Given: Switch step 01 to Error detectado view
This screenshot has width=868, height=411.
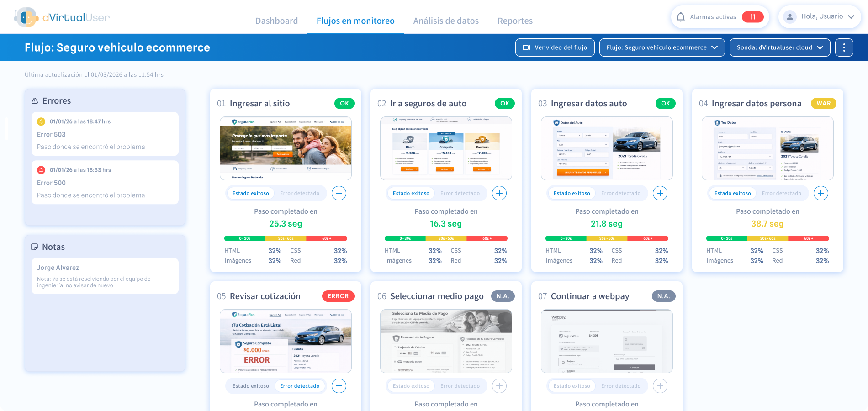Looking at the screenshot, I should (x=300, y=193).
